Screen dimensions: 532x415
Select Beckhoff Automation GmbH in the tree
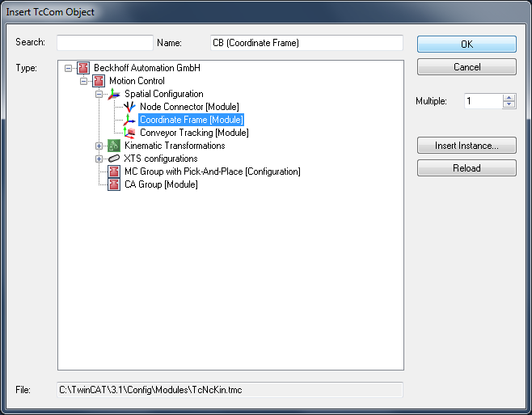coord(147,68)
